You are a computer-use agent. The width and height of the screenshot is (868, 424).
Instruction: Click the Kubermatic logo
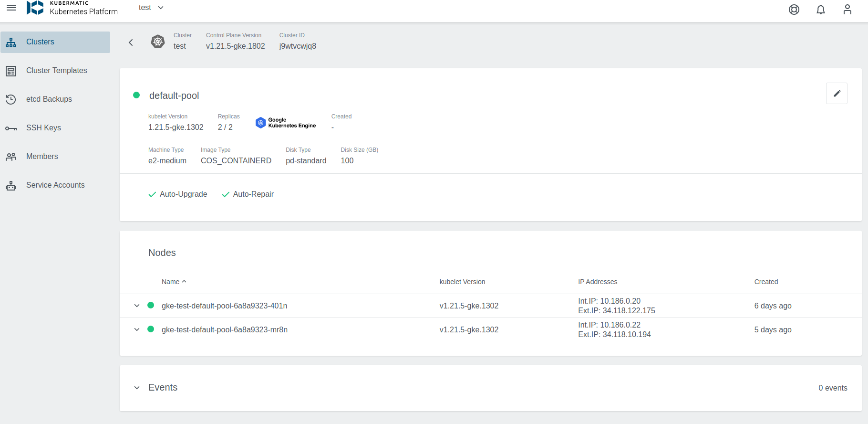[x=35, y=8]
